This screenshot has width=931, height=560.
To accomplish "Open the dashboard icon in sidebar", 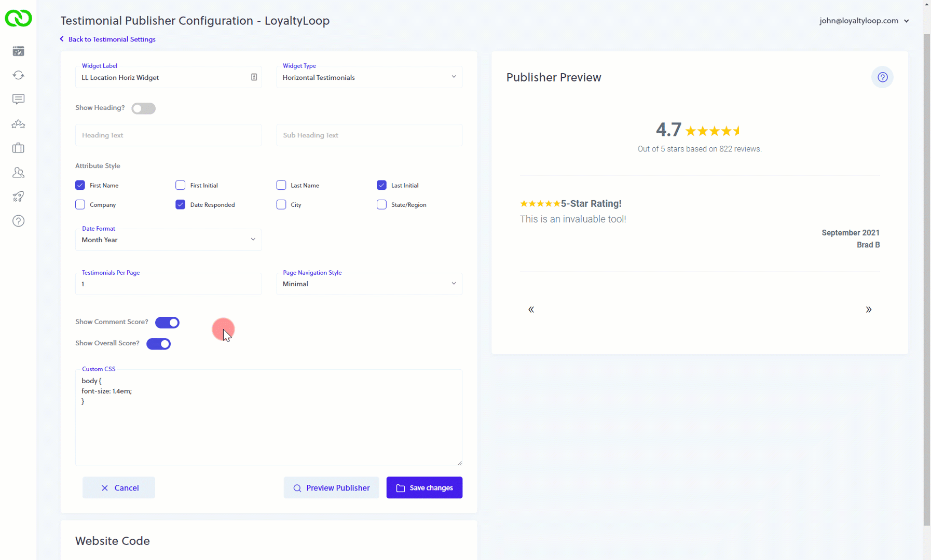I will click(x=18, y=51).
